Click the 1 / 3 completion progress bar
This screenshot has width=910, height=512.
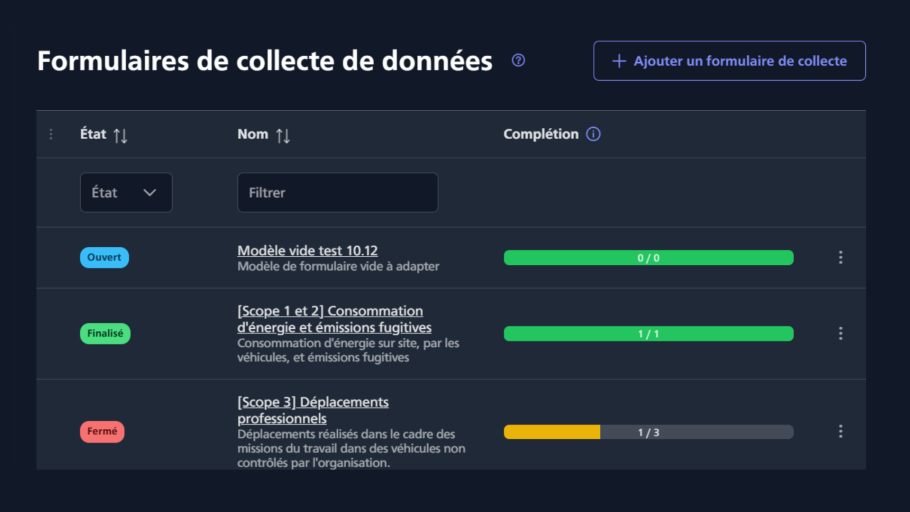pyautogui.click(x=648, y=432)
